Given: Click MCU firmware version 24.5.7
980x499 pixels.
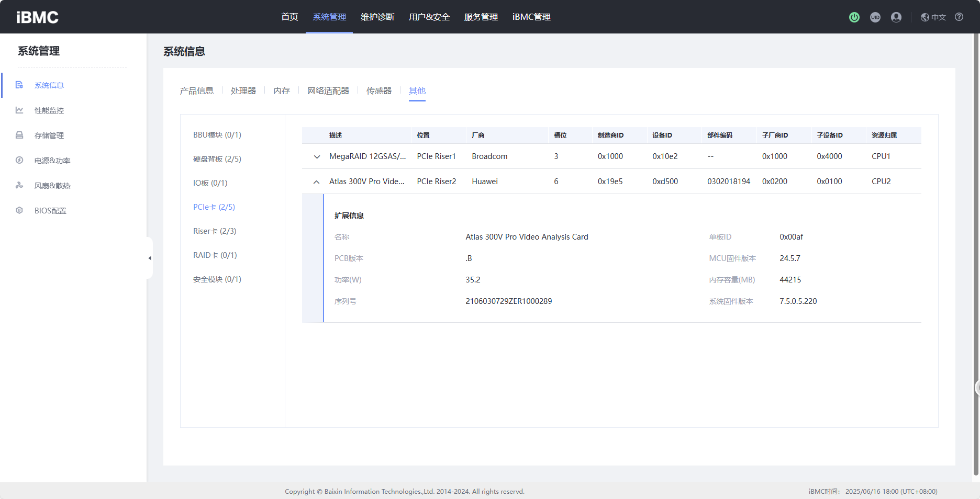Looking at the screenshot, I should click(x=790, y=258).
